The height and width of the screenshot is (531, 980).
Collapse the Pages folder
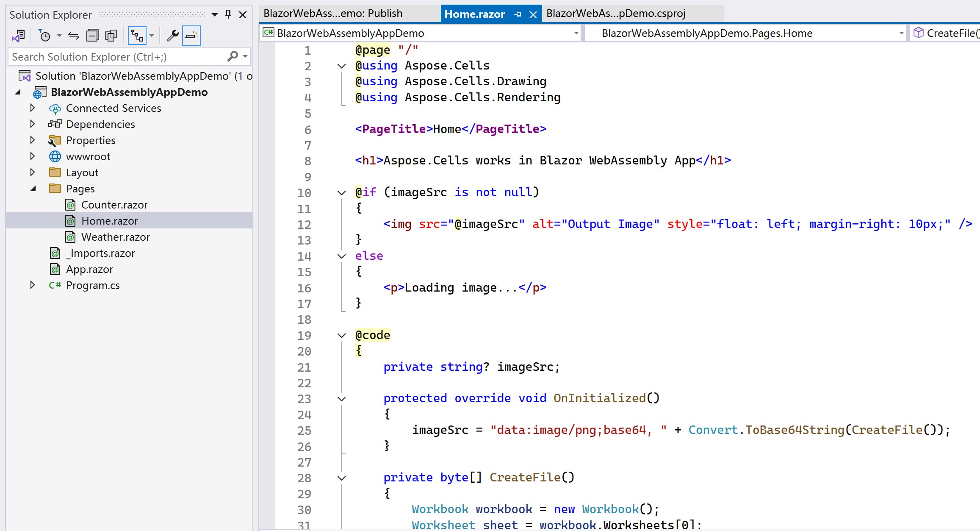(33, 189)
